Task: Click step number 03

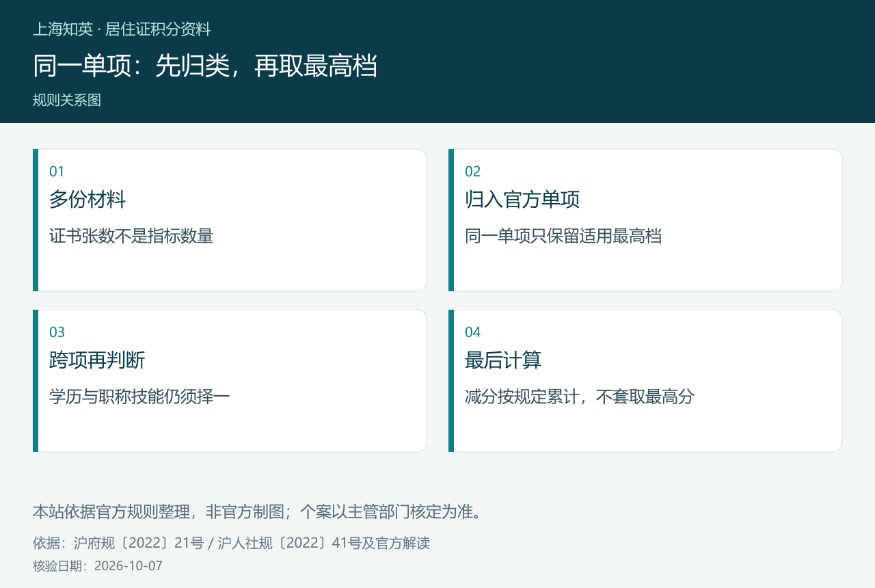Action: [x=57, y=332]
